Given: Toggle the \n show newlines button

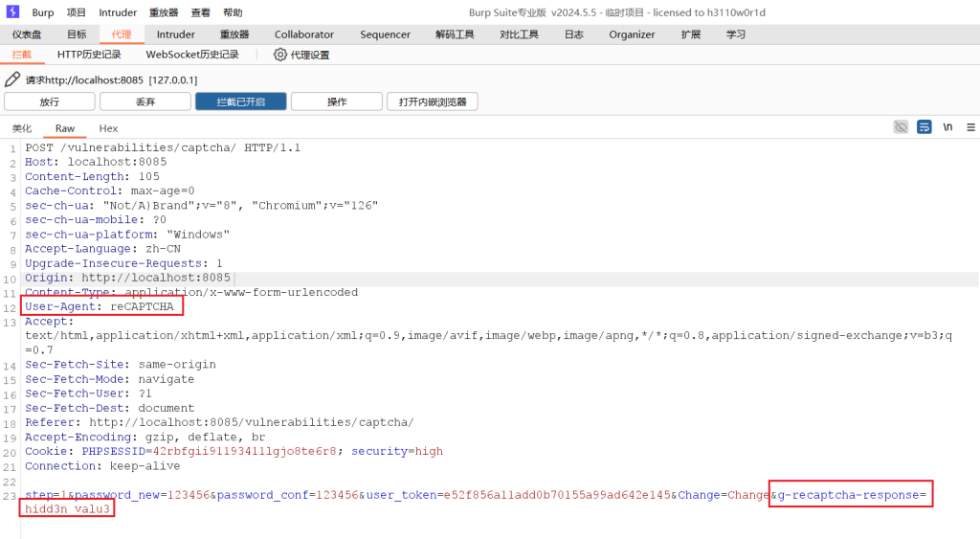Looking at the screenshot, I should tap(947, 127).
